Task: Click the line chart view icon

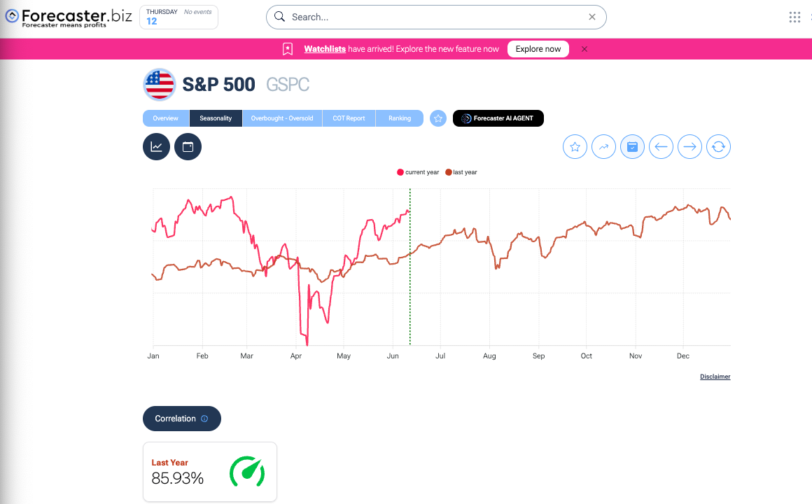Action: point(156,147)
